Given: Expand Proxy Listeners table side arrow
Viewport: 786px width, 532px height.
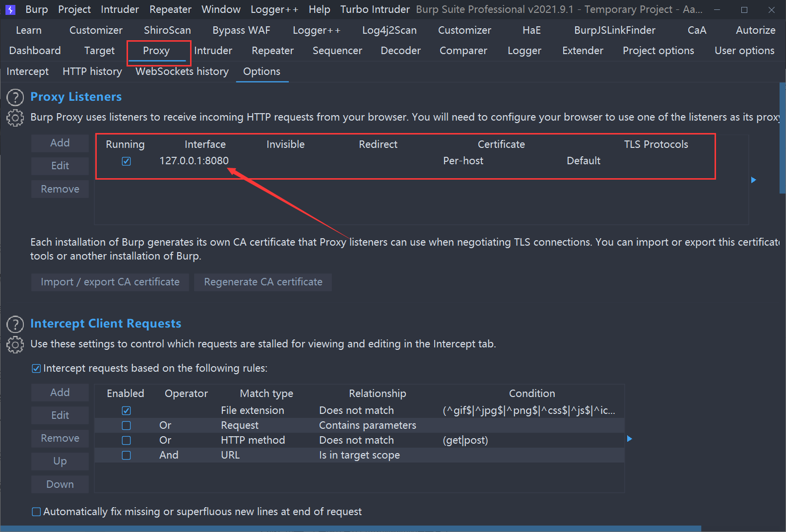Looking at the screenshot, I should pyautogui.click(x=753, y=180).
